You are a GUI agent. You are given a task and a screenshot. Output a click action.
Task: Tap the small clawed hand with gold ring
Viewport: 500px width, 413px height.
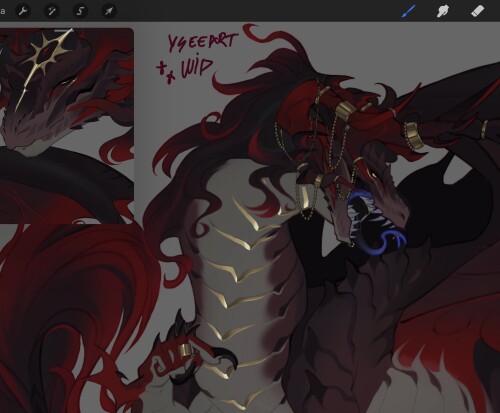click(187, 353)
